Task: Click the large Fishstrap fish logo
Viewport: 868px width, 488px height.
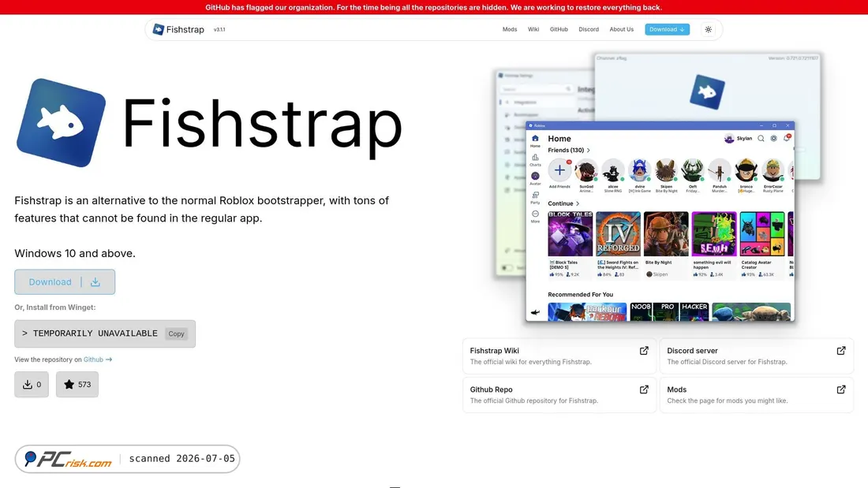Action: click(61, 122)
